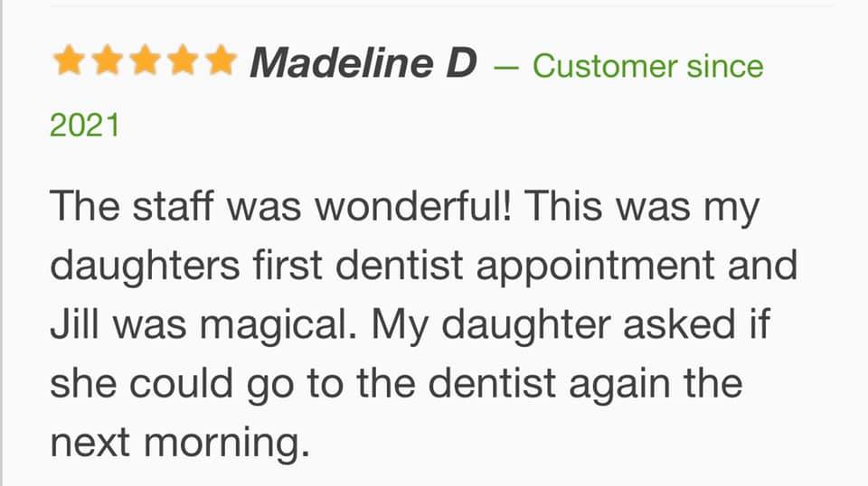Select the third (middle) rating star
This screenshot has height=486, width=868.
point(145,60)
